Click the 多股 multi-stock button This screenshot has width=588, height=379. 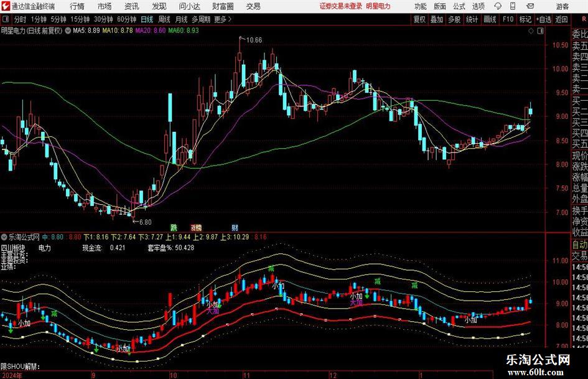[454, 19]
